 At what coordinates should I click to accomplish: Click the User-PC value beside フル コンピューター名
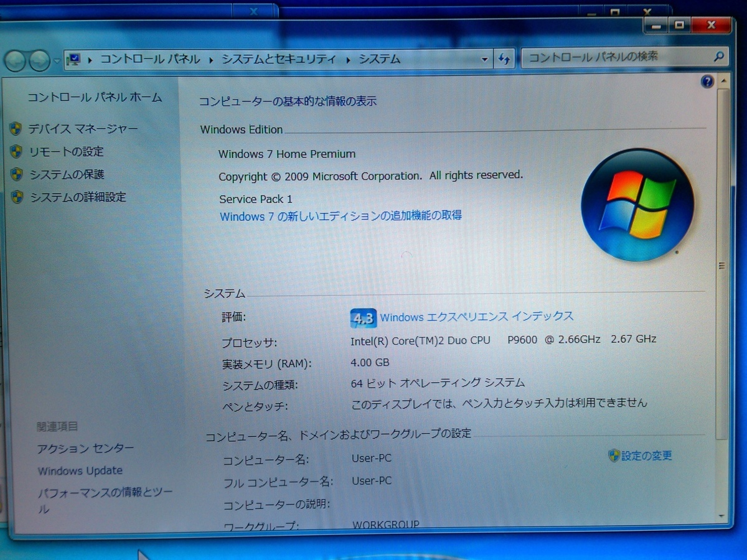tap(372, 480)
